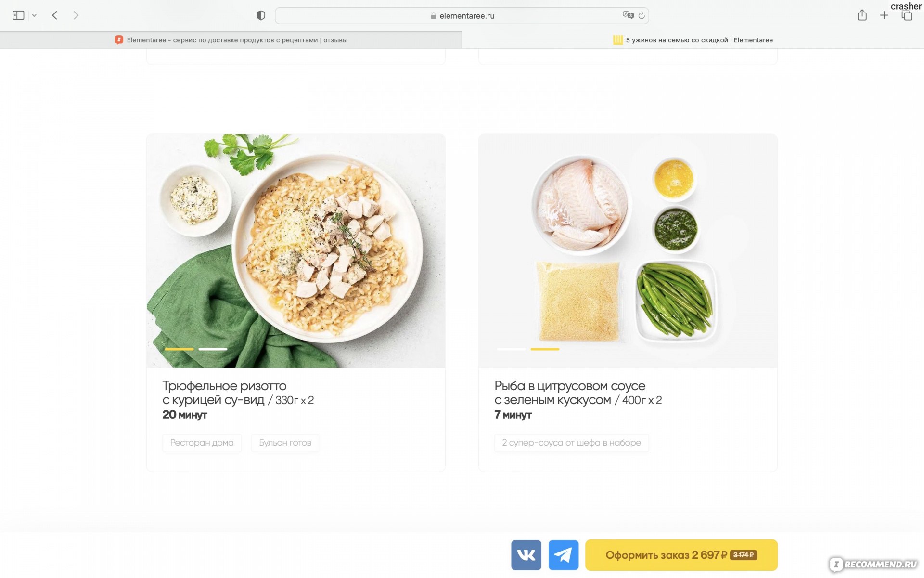Screen dimensions: 924x578
Task: Toggle the first carousel slide indicator dot
Action: click(179, 348)
